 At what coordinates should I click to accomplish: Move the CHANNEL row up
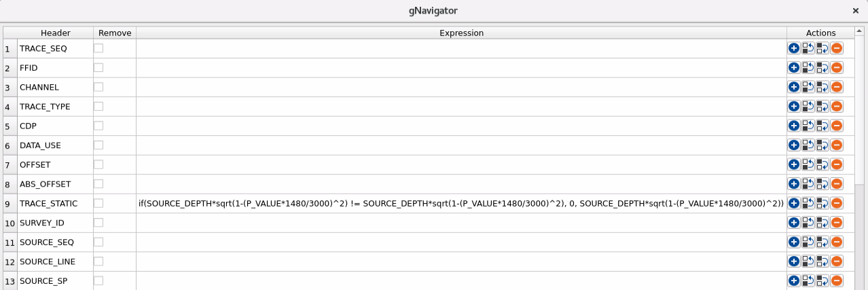click(x=808, y=87)
